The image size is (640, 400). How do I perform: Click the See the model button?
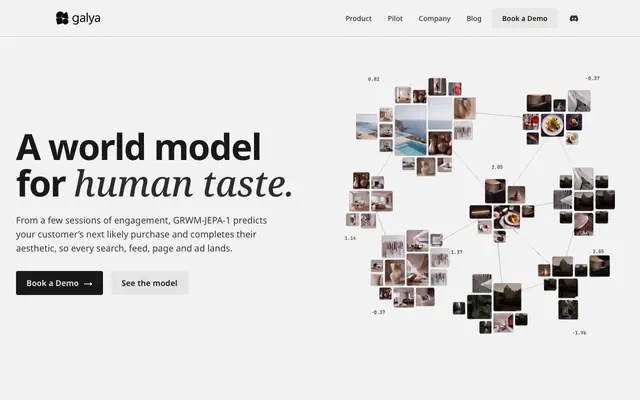149,283
